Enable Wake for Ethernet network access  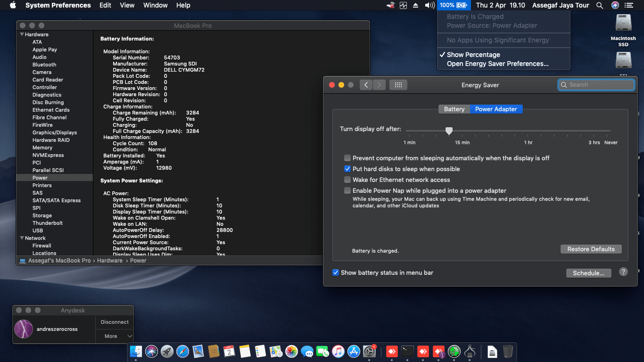[x=347, y=180]
